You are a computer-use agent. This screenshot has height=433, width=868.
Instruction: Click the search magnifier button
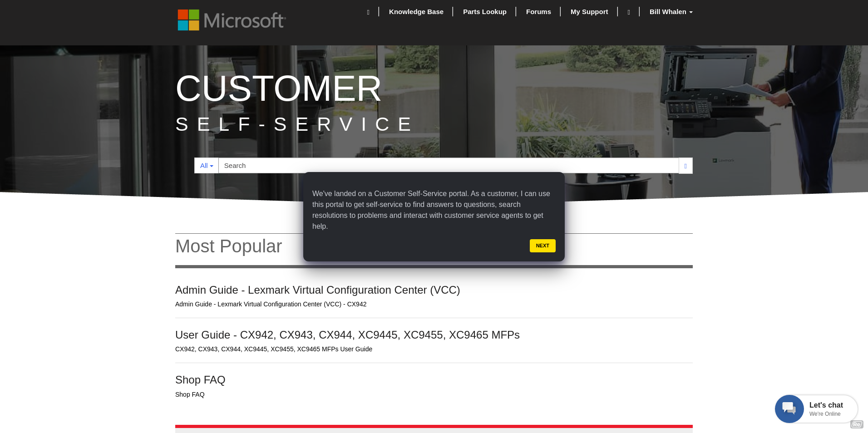tap(685, 166)
